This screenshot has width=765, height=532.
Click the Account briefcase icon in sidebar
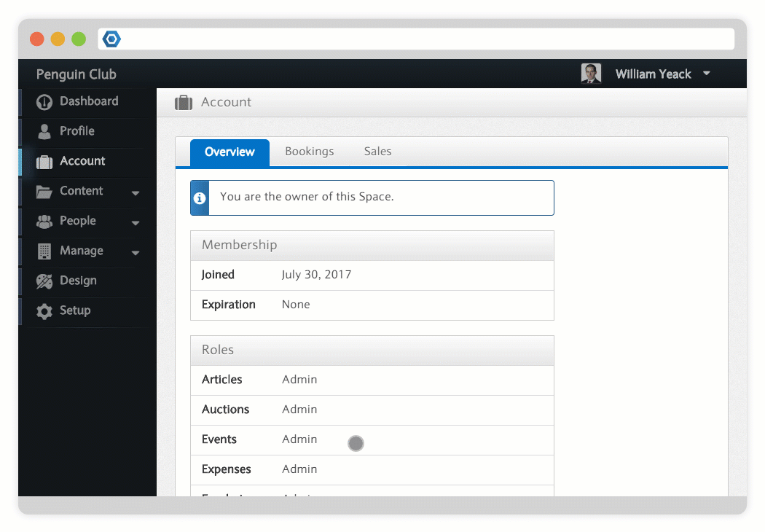[x=44, y=162]
